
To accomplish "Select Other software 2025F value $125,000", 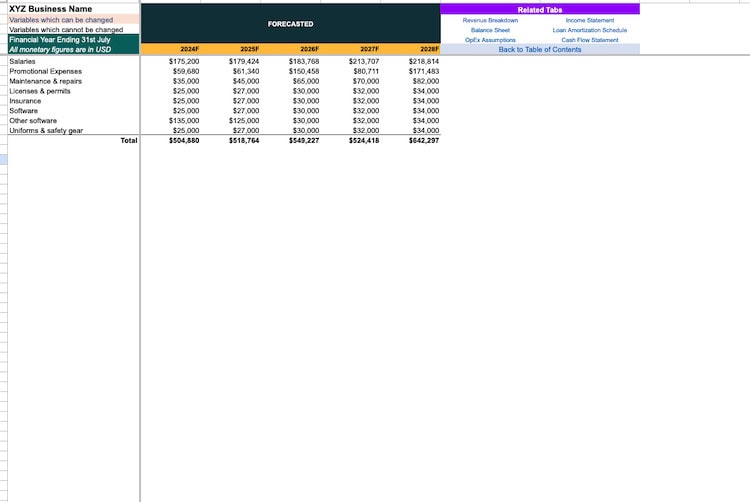I will pos(244,120).
